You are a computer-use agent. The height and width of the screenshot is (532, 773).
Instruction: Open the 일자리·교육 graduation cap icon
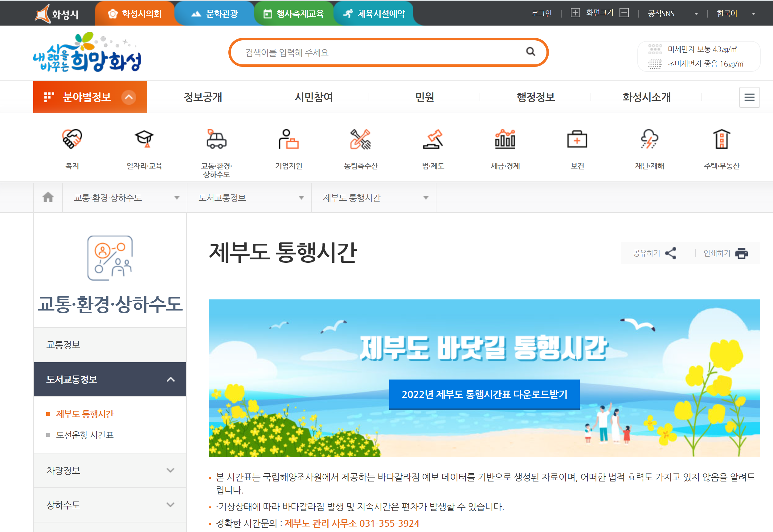[144, 139]
